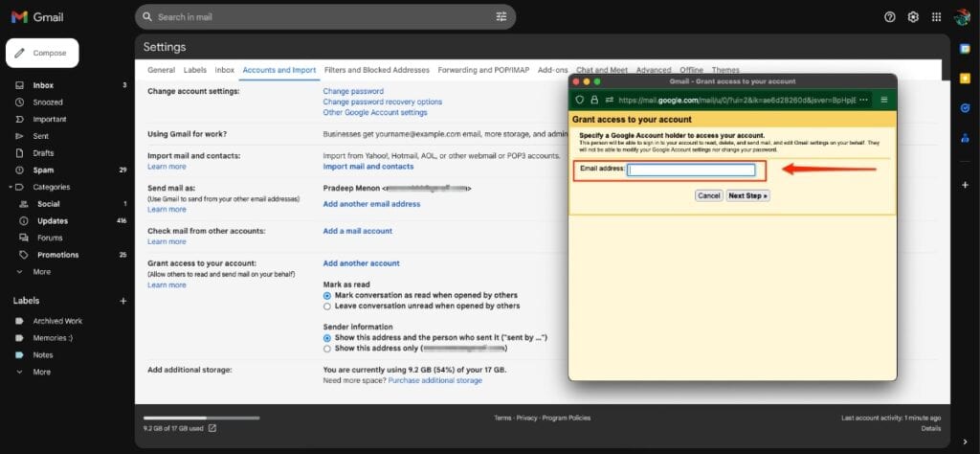Click popup address bar ellipsis icon
The image size is (980, 454).
pos(863,100)
